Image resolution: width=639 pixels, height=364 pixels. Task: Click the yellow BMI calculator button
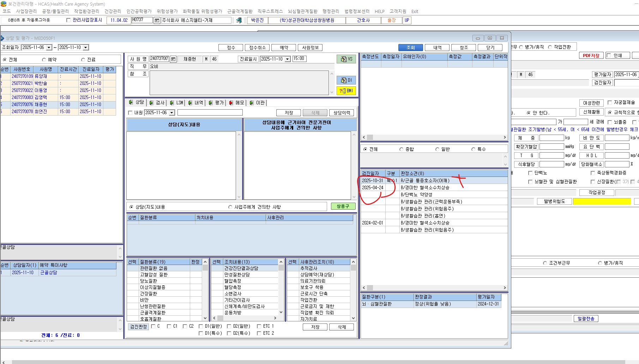346,91
